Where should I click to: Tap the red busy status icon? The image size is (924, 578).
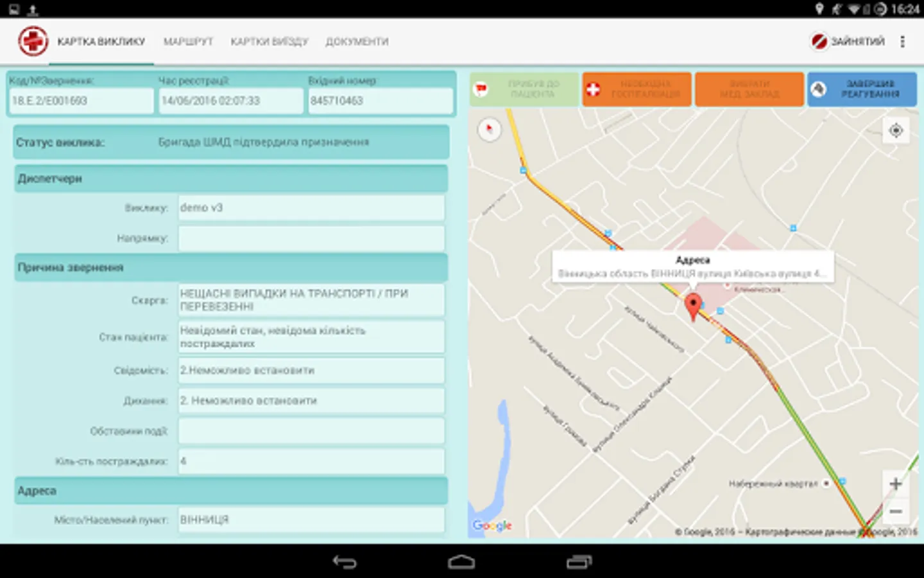(x=819, y=41)
